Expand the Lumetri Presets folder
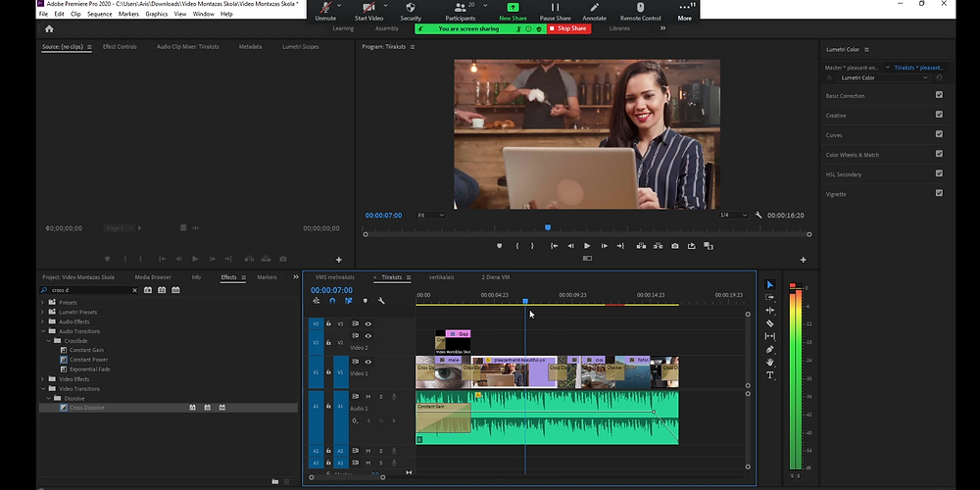The height and width of the screenshot is (490, 980). pyautogui.click(x=42, y=312)
